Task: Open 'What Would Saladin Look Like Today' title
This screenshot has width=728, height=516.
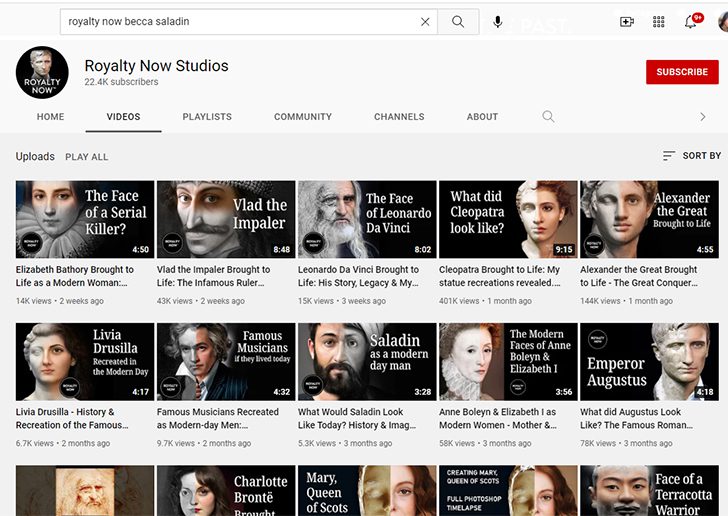Action: pos(357,418)
